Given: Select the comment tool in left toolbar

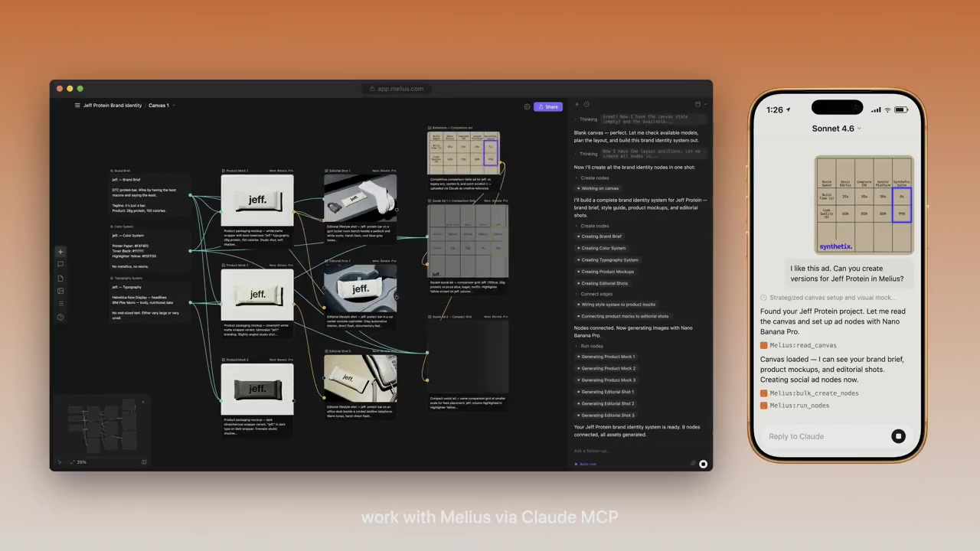Looking at the screenshot, I should coord(60,265).
